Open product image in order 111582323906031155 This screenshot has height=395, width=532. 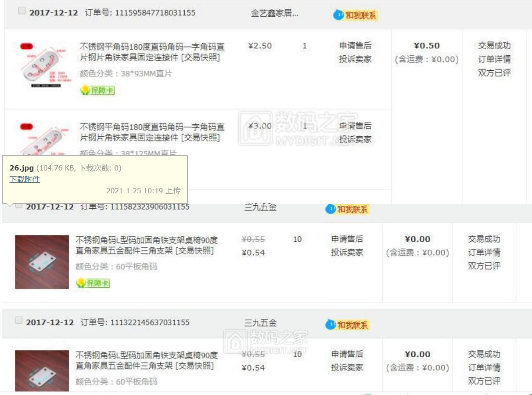click(42, 262)
